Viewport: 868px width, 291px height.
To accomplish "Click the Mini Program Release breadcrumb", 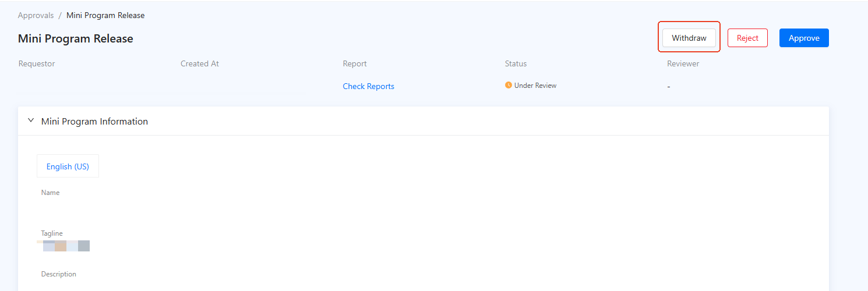I will point(105,16).
